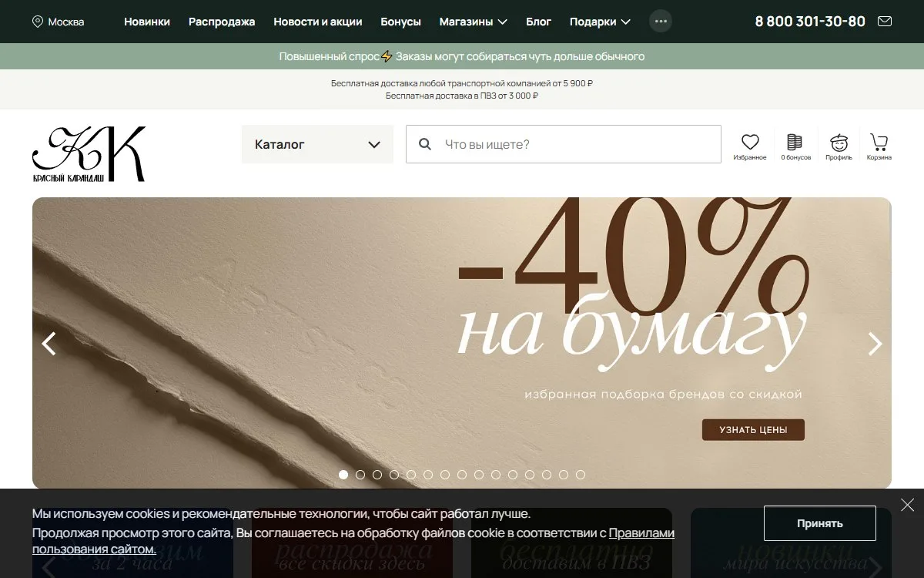
Task: Open the Бонусы menu item
Action: coord(400,22)
